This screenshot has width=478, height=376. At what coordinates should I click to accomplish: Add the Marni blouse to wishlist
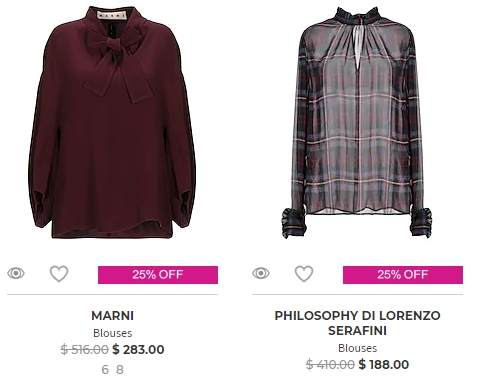[59, 274]
